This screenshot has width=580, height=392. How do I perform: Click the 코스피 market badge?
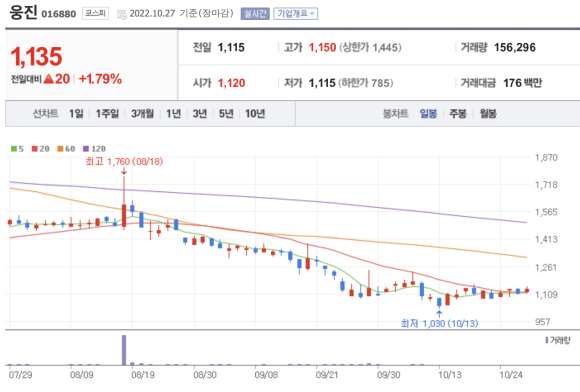coord(95,14)
